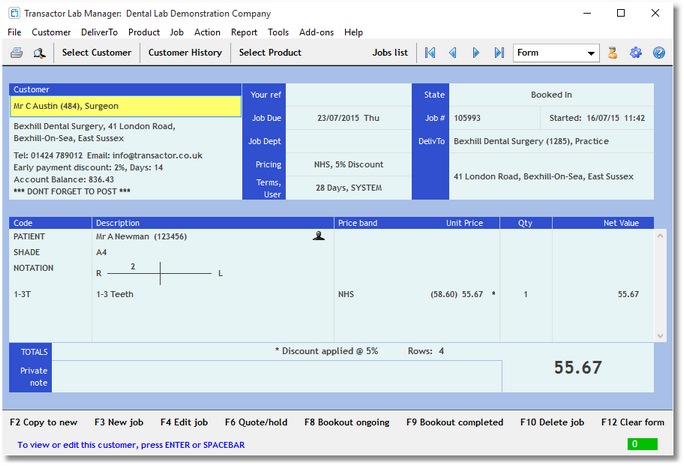The image size is (684, 466).
Task: Open the Product menu
Action: click(144, 32)
